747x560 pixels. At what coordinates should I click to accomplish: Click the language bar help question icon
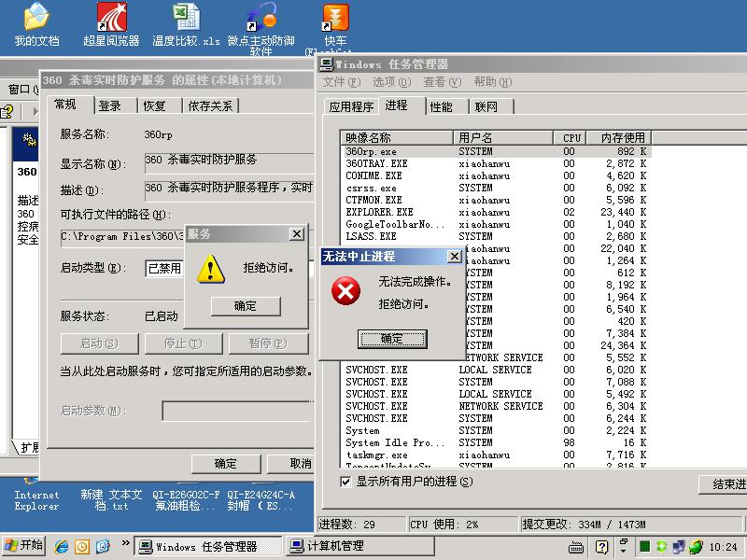click(x=601, y=547)
